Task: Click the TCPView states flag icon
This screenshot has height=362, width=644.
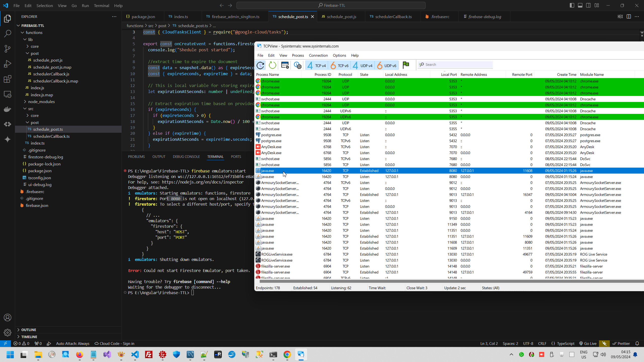Action: [406, 65]
